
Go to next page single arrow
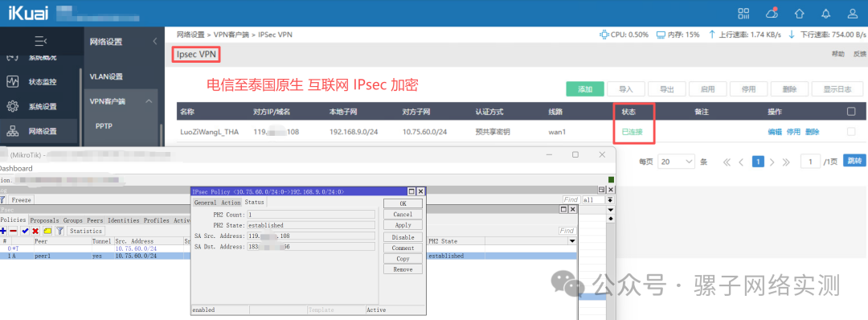pos(772,162)
